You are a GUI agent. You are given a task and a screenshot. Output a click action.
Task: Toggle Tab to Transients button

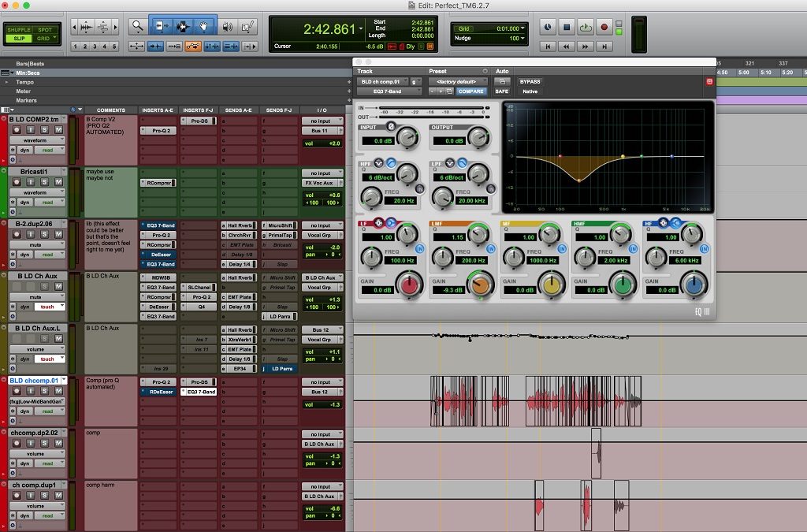point(155,47)
